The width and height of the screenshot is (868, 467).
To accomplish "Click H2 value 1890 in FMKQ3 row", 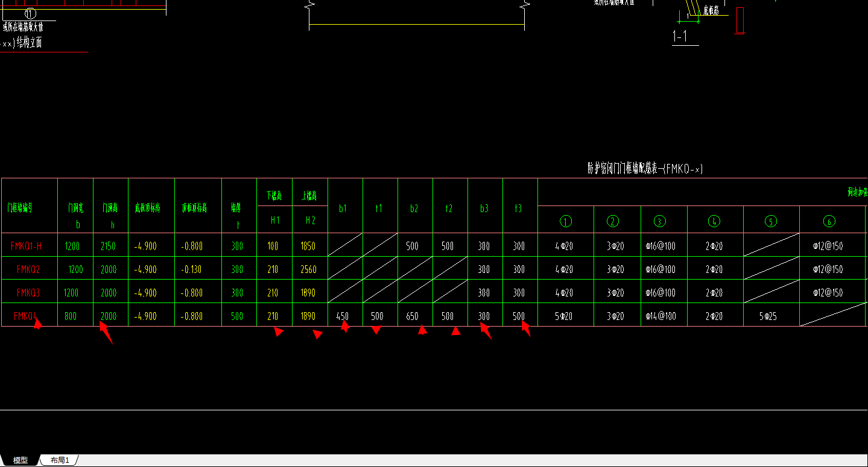I will [x=308, y=293].
